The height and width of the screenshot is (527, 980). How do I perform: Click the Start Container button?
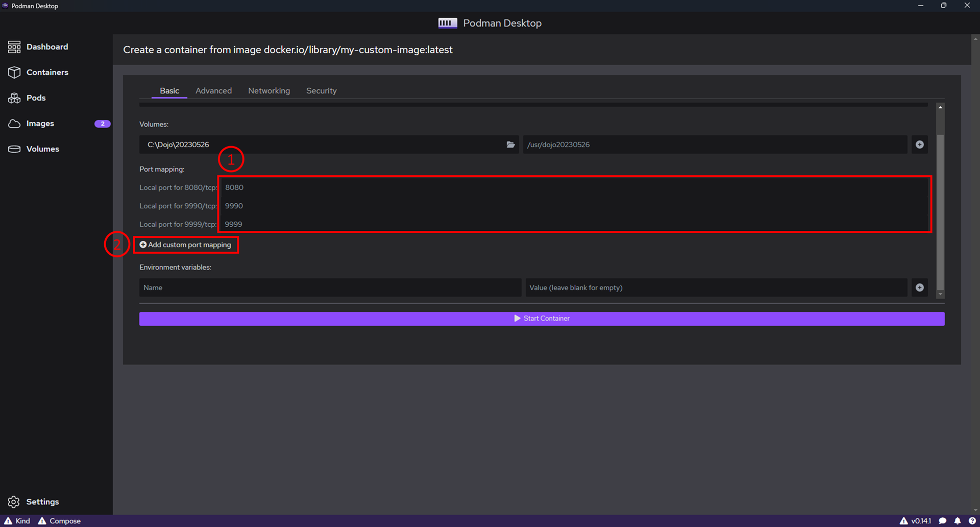point(542,319)
